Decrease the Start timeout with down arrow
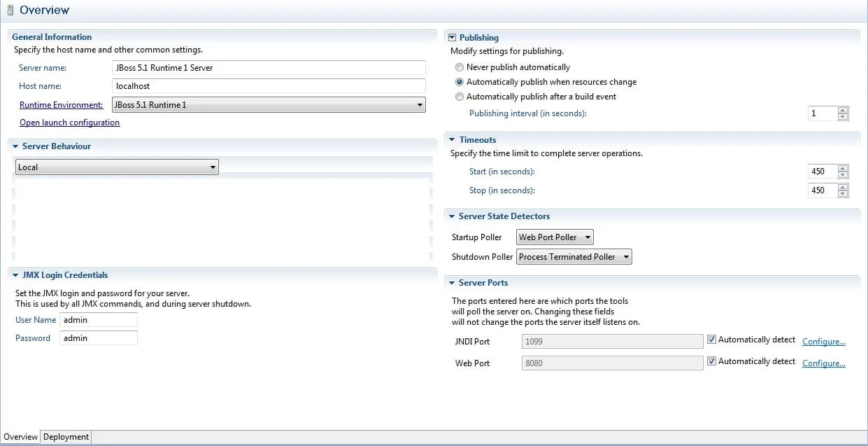The image size is (868, 446). [x=843, y=175]
